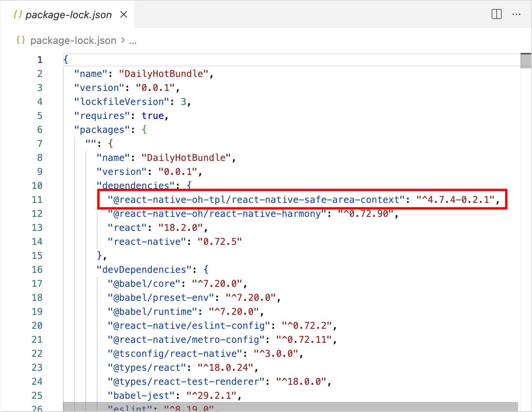This screenshot has height=412, width=532.
Task: Click line number 10 in the gutter
Action: (x=37, y=186)
